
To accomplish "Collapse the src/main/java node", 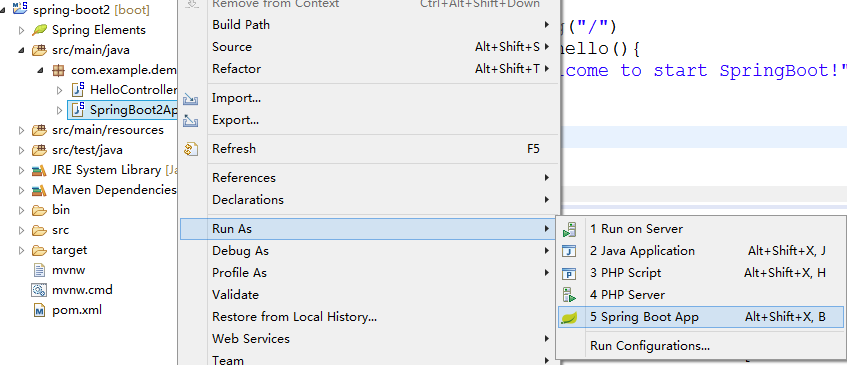I will [21, 50].
